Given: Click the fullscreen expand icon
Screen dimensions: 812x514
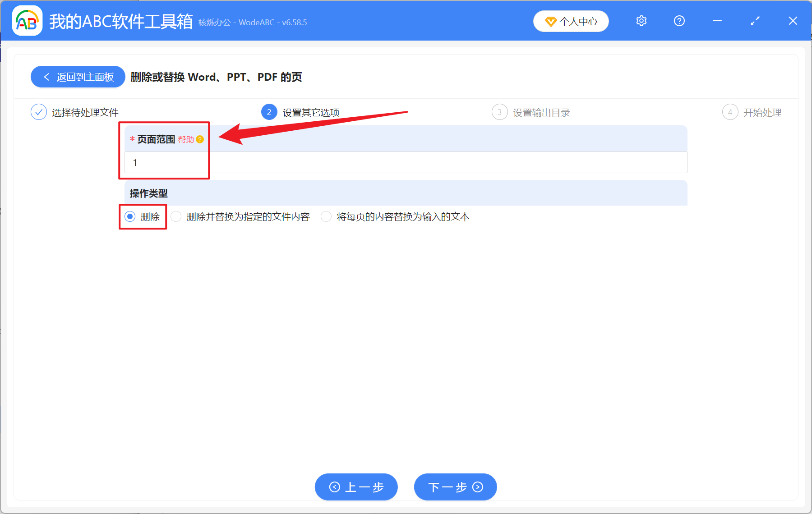Looking at the screenshot, I should click(x=755, y=21).
